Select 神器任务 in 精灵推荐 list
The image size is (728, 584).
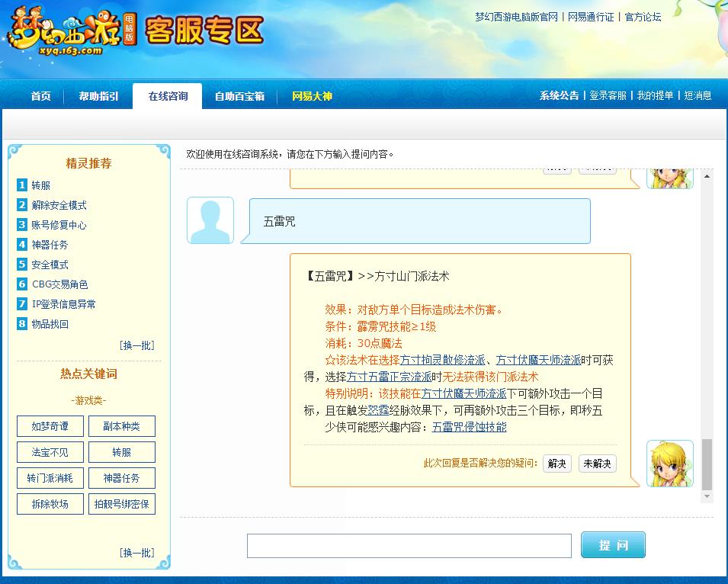click(50, 245)
